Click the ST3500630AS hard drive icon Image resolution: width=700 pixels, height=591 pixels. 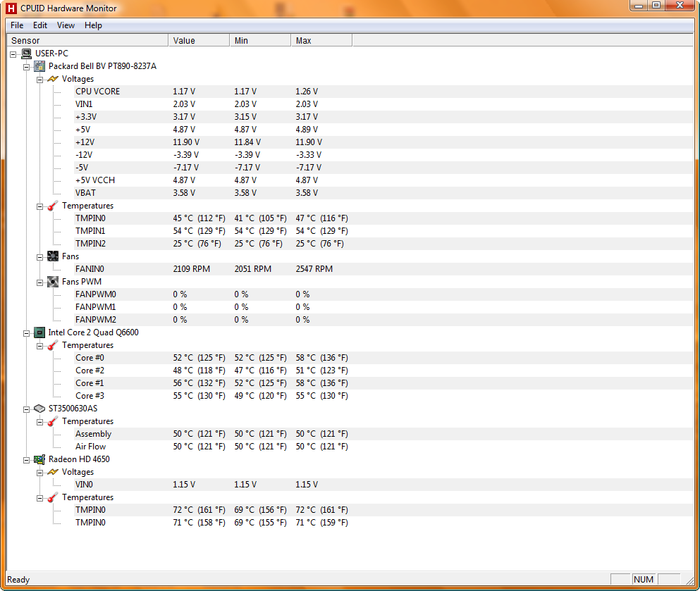coord(39,409)
